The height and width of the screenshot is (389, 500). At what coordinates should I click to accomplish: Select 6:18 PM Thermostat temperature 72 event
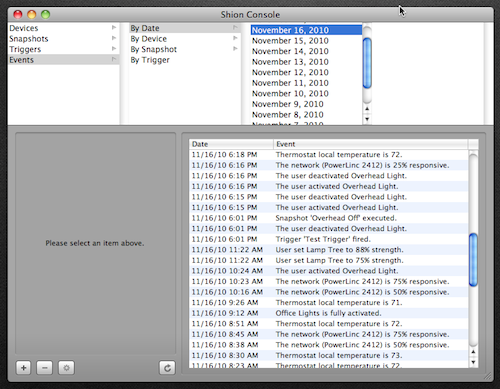click(329, 155)
